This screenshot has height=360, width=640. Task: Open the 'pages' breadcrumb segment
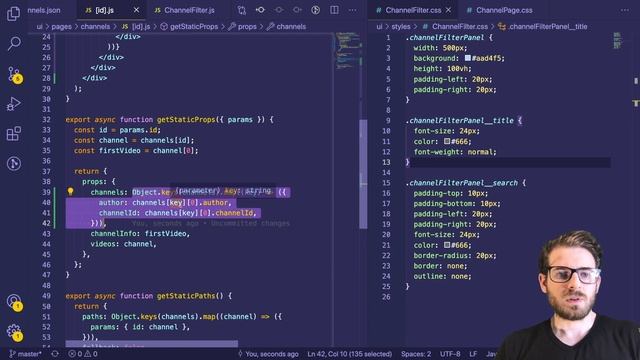point(61,27)
